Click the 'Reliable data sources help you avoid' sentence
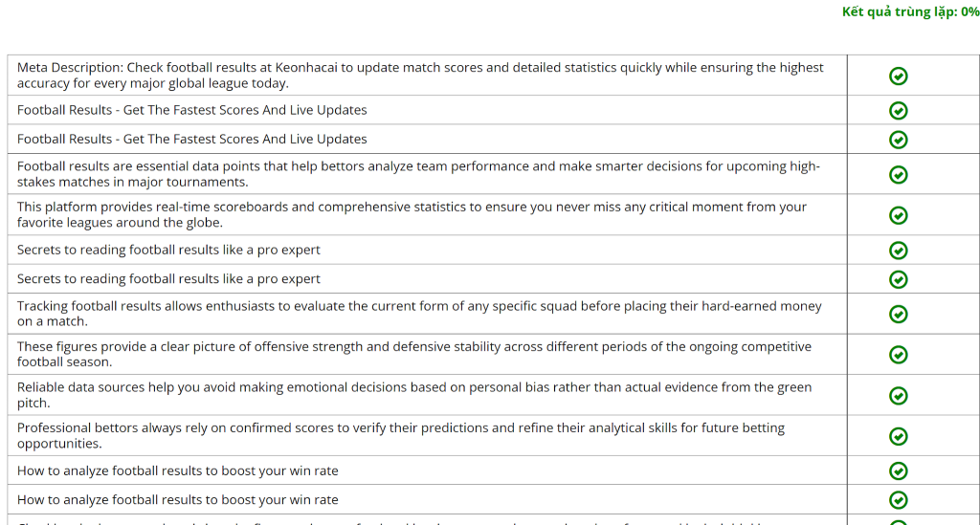This screenshot has width=980, height=525. pos(413,395)
